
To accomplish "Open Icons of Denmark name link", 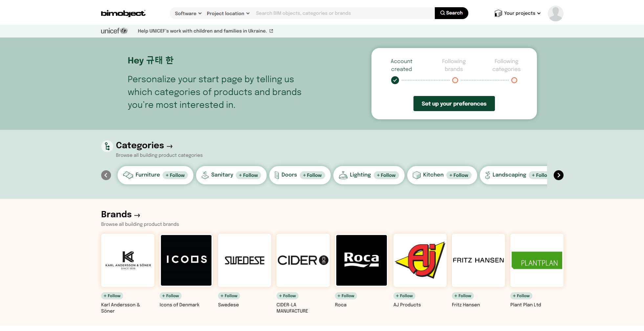I will coord(179,305).
